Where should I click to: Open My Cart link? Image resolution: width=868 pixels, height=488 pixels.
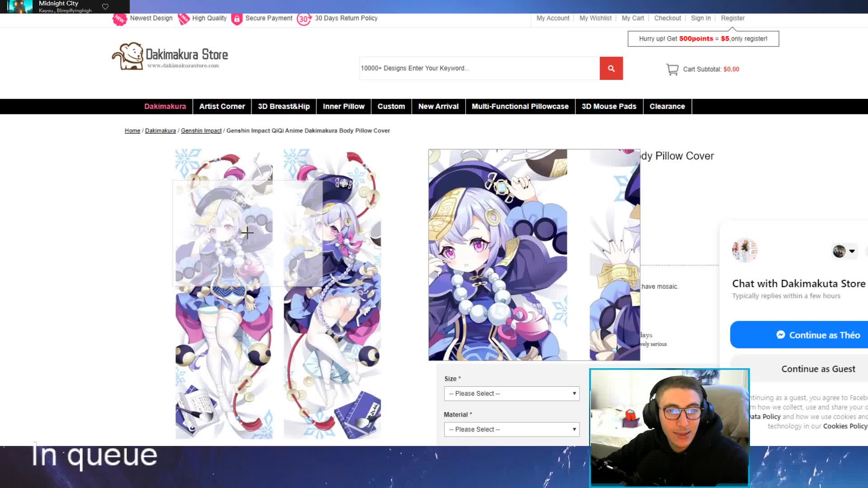633,18
